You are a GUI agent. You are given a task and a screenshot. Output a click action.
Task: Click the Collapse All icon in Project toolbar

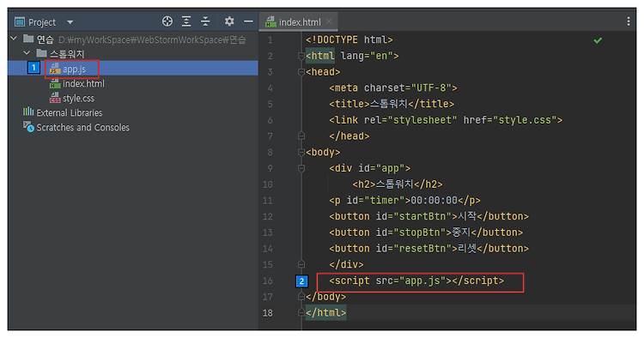(205, 21)
